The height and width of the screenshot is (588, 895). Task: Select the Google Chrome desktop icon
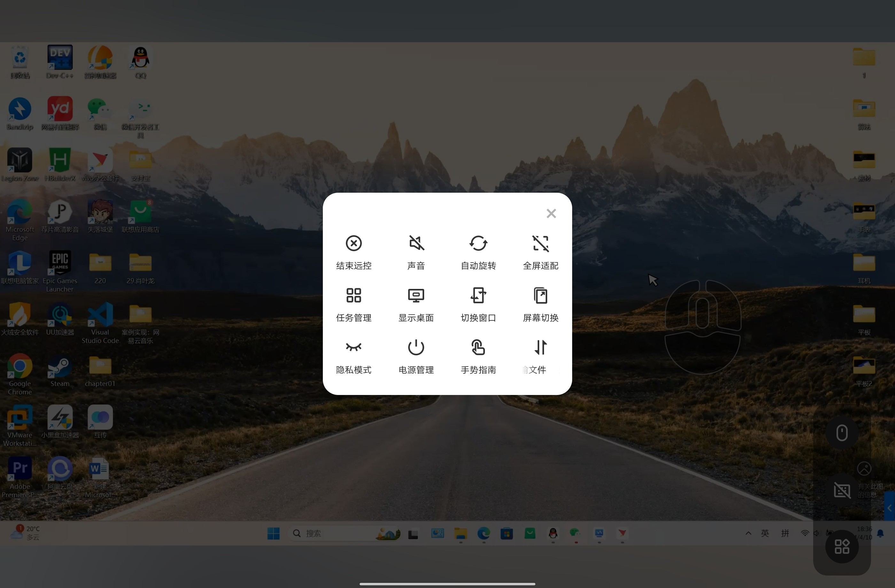pos(20,374)
